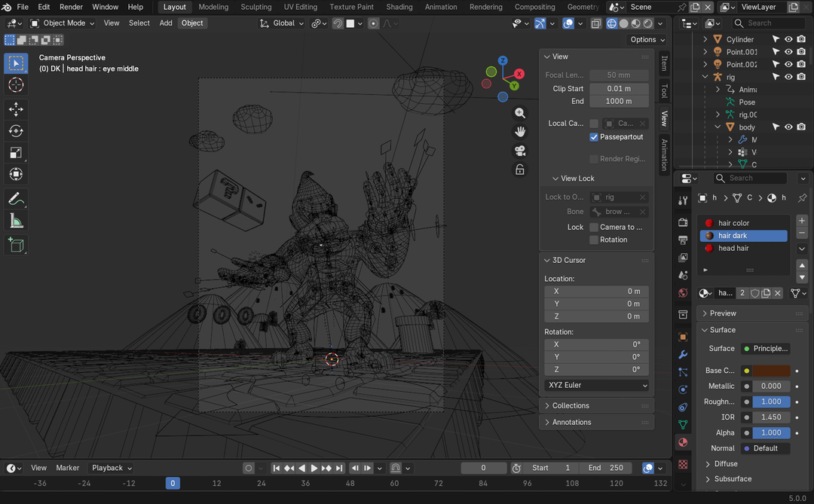Select the Rotate tool
Viewport: 814px width, 504px height.
tap(16, 131)
